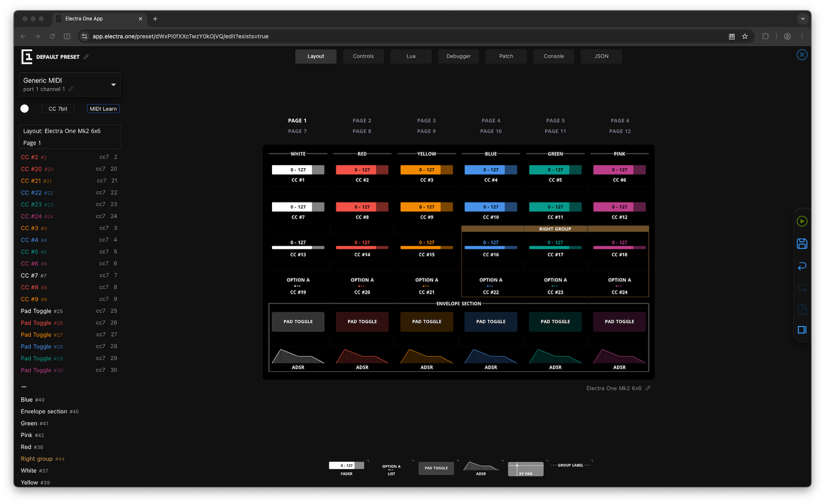The width and height of the screenshot is (825, 504).
Task: Toggle the white PAD TOGGLE pad
Action: coord(298,322)
